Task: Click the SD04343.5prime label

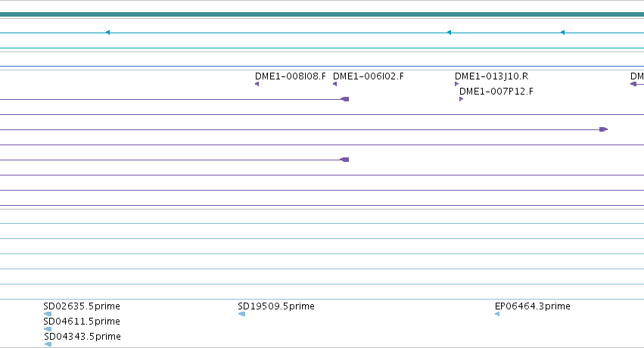Action: pyautogui.click(x=82, y=337)
